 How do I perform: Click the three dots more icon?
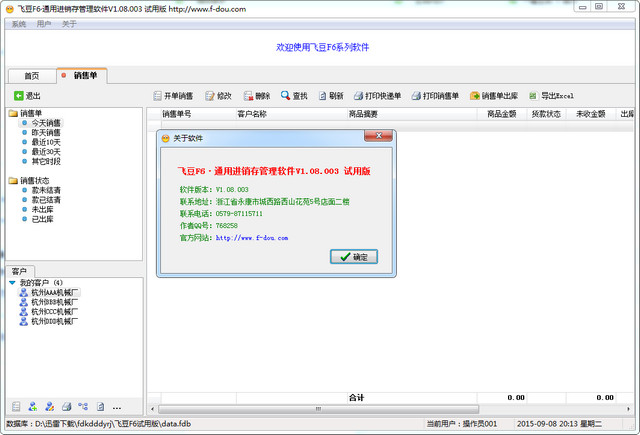coord(117,408)
